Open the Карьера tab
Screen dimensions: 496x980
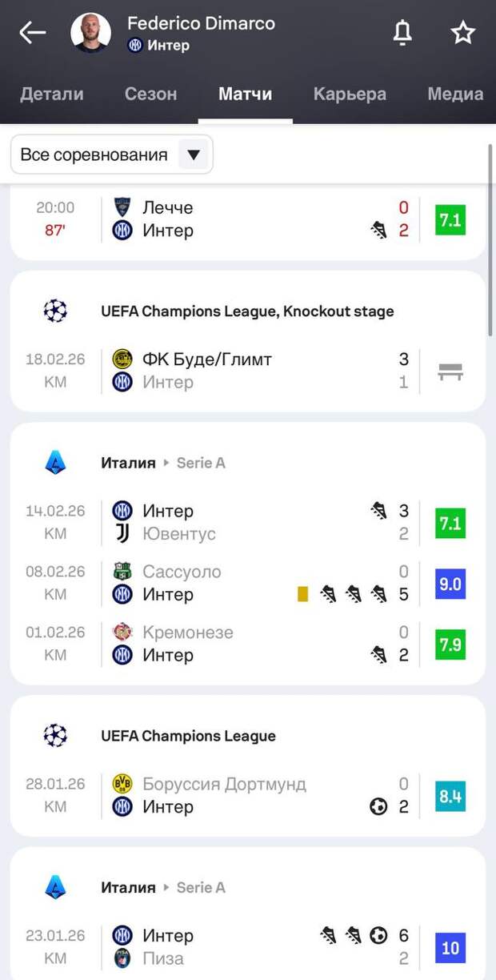point(350,94)
